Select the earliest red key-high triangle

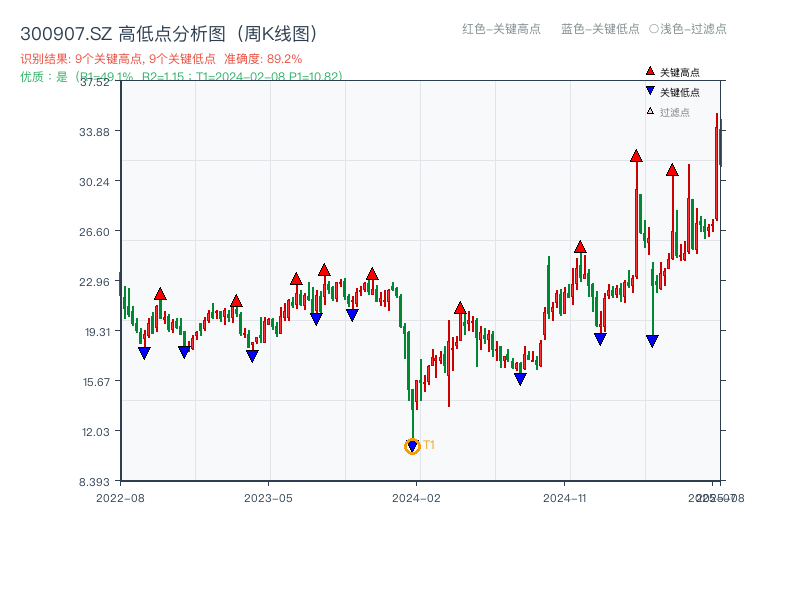pyautogui.click(x=160, y=294)
